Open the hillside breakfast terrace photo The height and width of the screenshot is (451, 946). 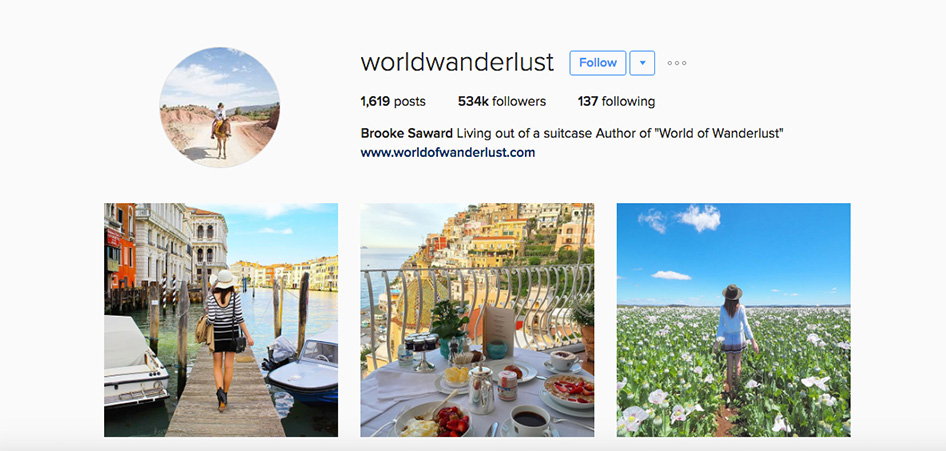coord(477,320)
